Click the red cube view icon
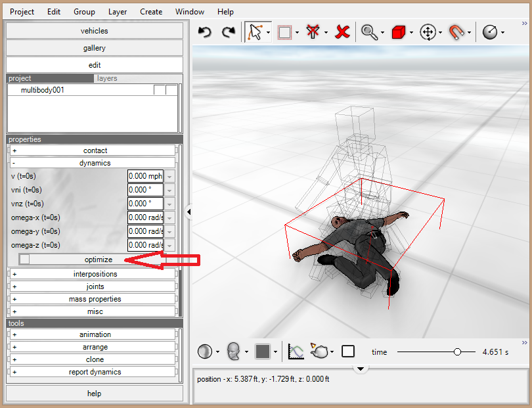 (398, 33)
